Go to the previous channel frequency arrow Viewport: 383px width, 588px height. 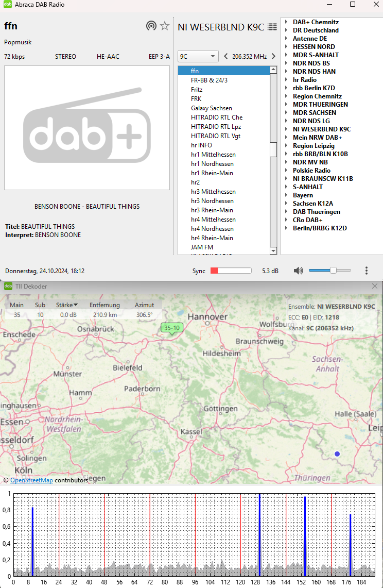pos(225,56)
